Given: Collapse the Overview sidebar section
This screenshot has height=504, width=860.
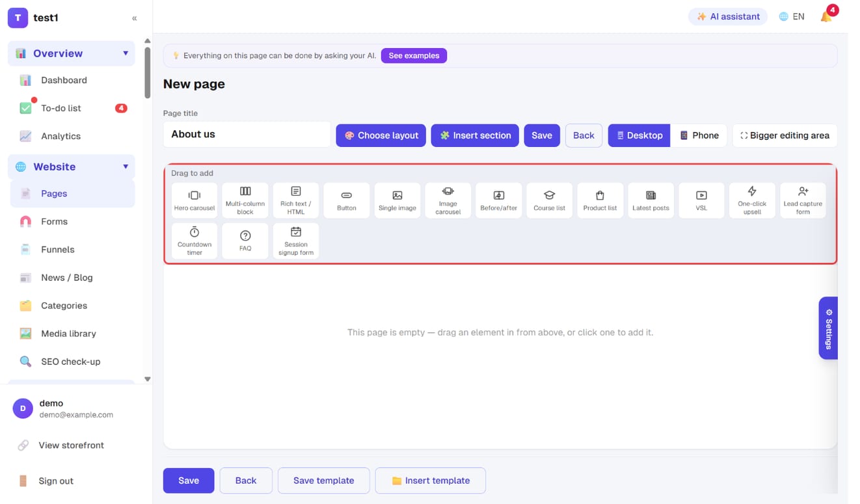Looking at the screenshot, I should [x=72, y=53].
